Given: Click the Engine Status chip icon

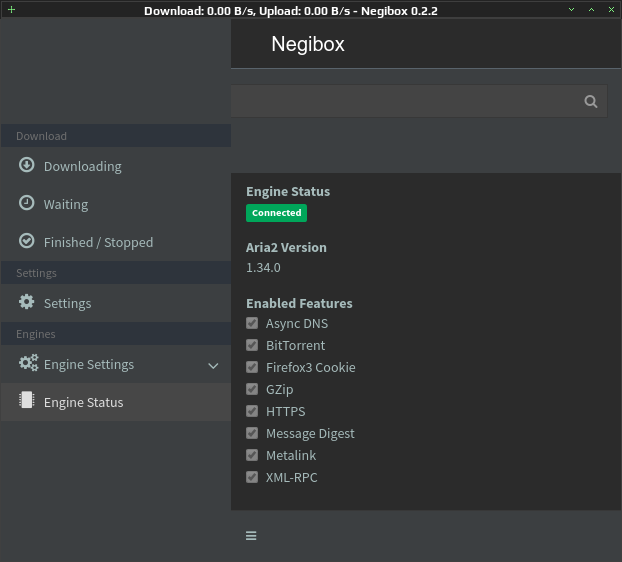Looking at the screenshot, I should coord(27,400).
